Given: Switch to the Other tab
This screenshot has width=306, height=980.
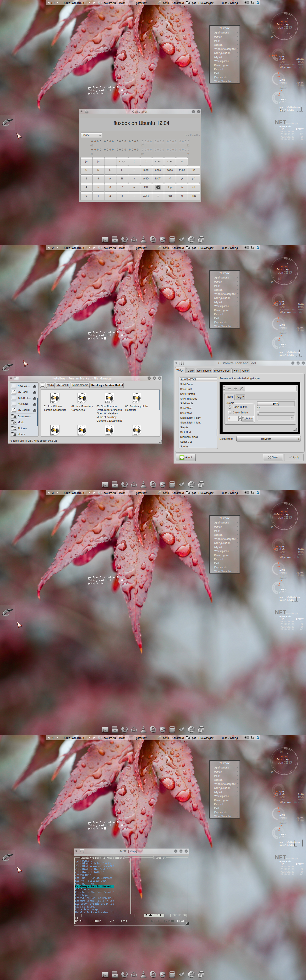Looking at the screenshot, I should pos(246,371).
